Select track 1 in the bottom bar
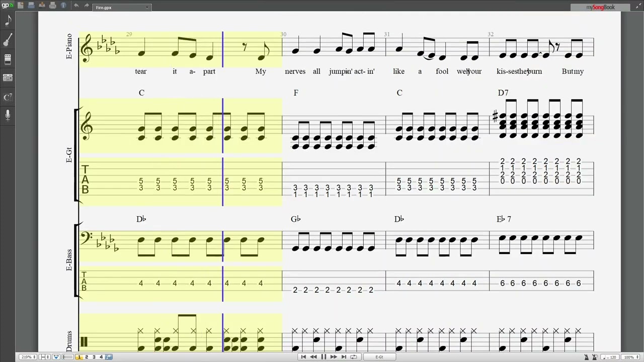The height and width of the screenshot is (362, 644). pyautogui.click(x=79, y=357)
